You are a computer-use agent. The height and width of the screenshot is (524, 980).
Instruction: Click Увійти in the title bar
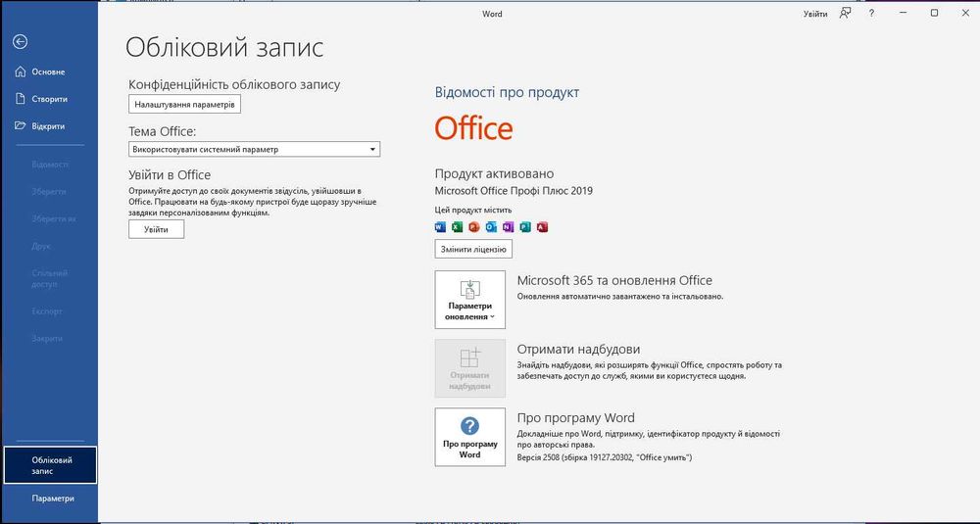point(815,14)
